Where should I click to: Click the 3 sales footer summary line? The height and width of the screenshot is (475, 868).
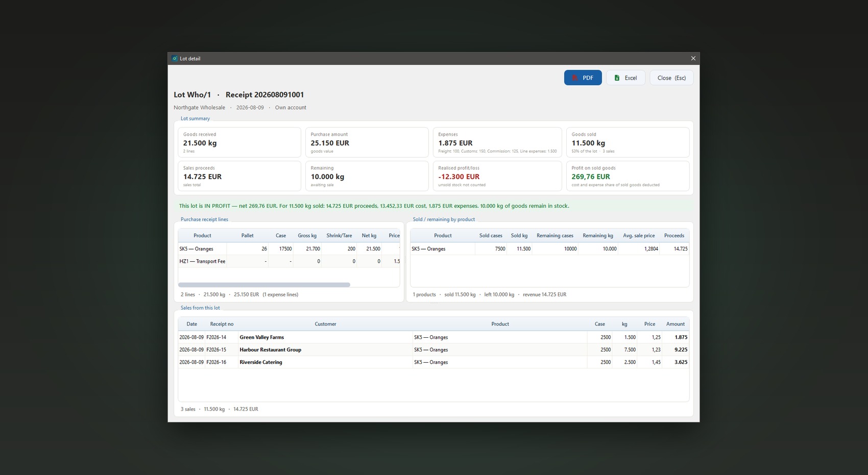219,409
